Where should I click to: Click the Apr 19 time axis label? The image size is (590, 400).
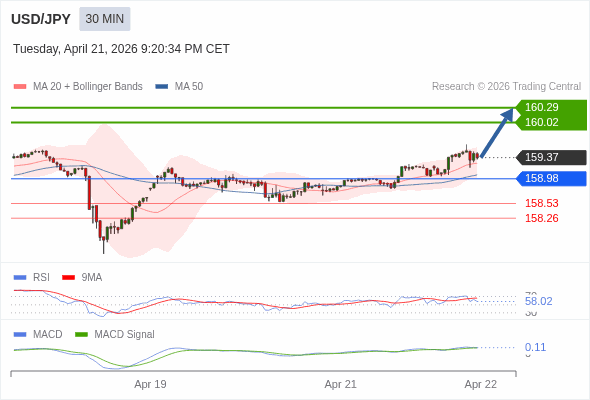click(x=150, y=385)
